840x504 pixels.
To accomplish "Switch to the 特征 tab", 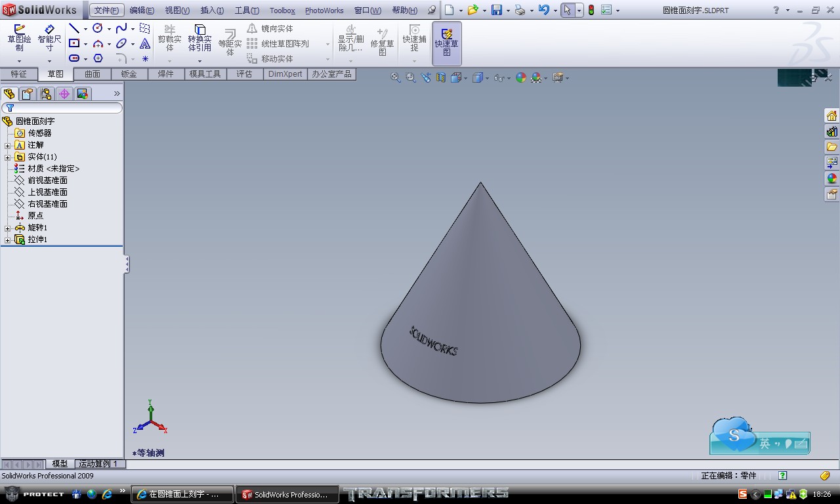I will click(x=19, y=74).
